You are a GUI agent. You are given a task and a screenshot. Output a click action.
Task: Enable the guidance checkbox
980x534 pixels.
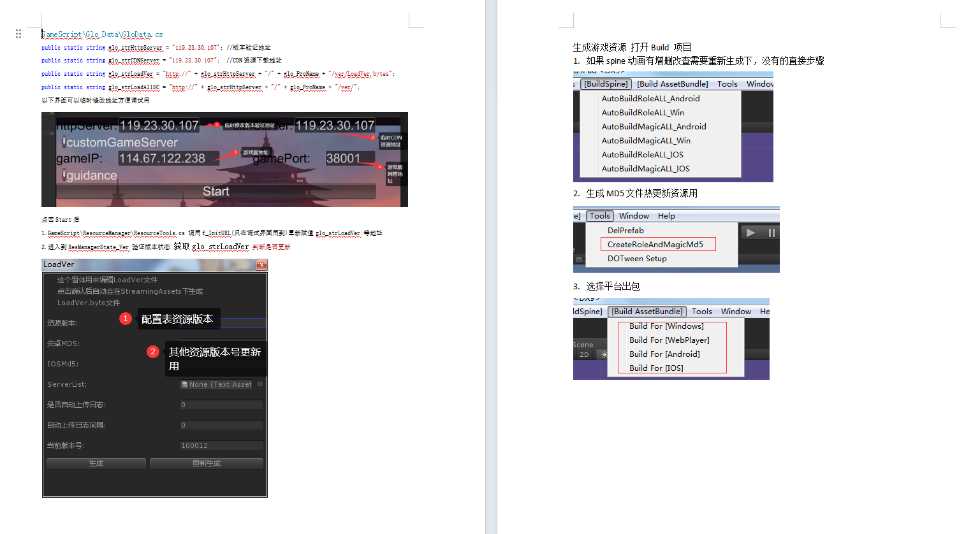pos(64,175)
